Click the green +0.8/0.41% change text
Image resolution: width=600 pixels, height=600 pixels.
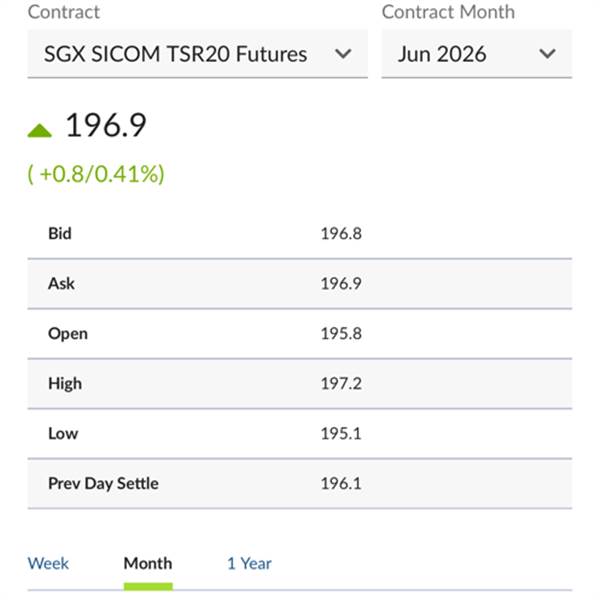coord(96,174)
